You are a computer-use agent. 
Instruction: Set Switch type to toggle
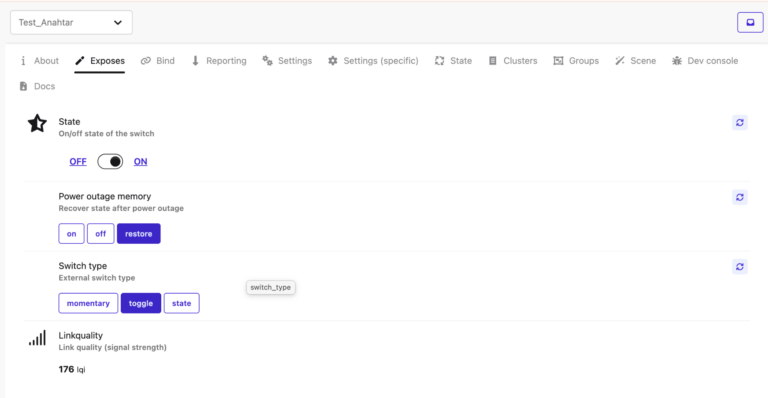141,303
